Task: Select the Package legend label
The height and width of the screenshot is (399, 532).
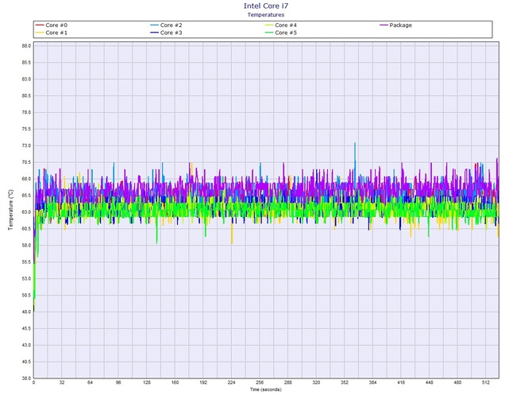Action: (x=401, y=25)
